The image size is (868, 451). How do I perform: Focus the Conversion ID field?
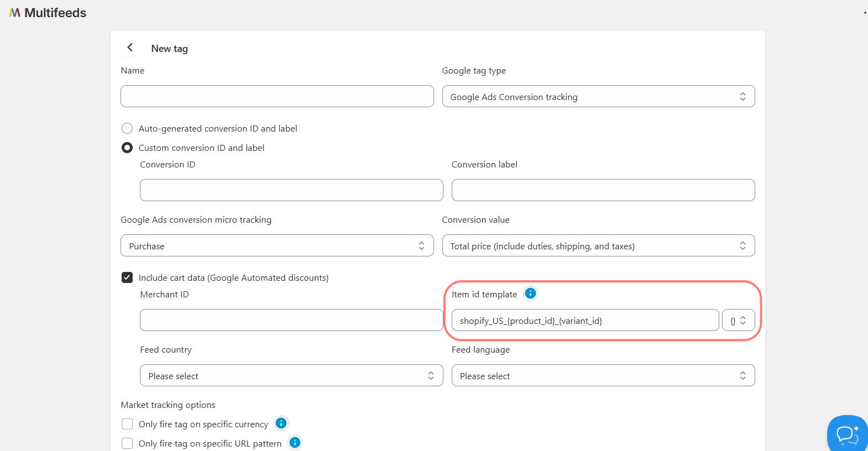pos(291,191)
